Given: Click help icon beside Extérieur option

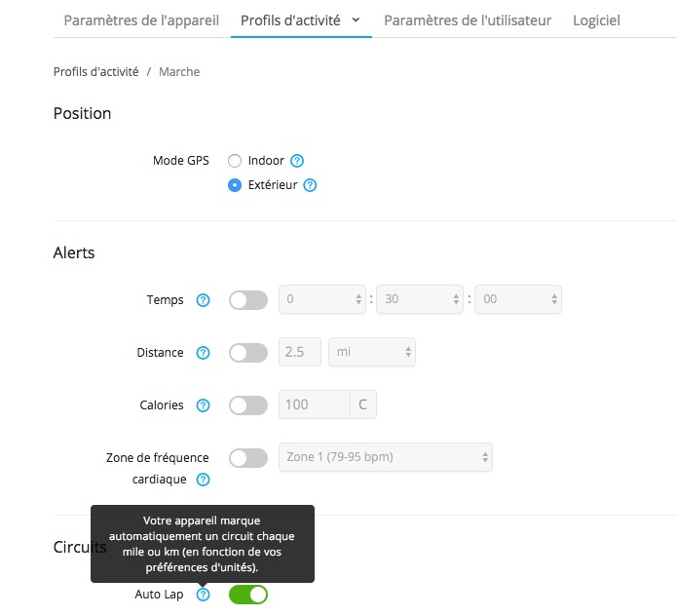Looking at the screenshot, I should 311,185.
